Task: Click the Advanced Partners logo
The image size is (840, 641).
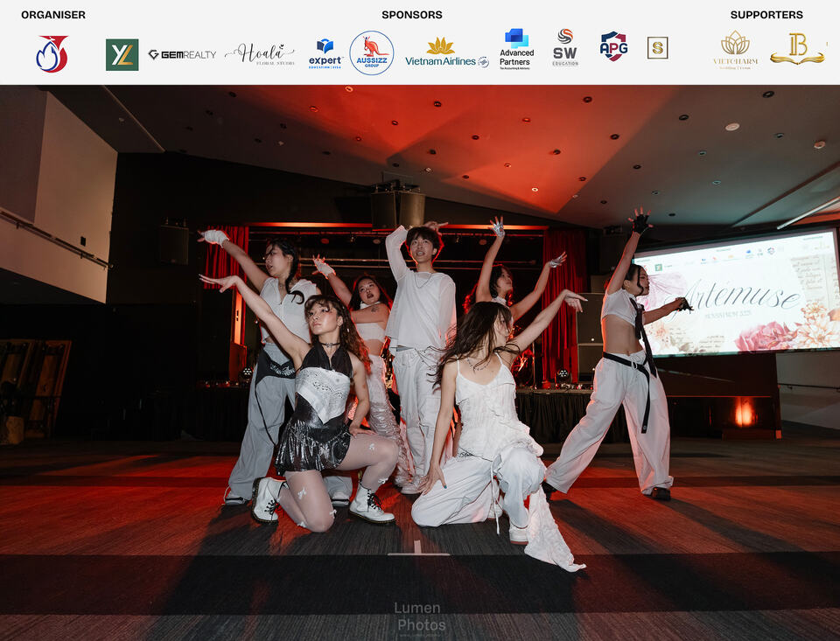Action: coord(516,49)
